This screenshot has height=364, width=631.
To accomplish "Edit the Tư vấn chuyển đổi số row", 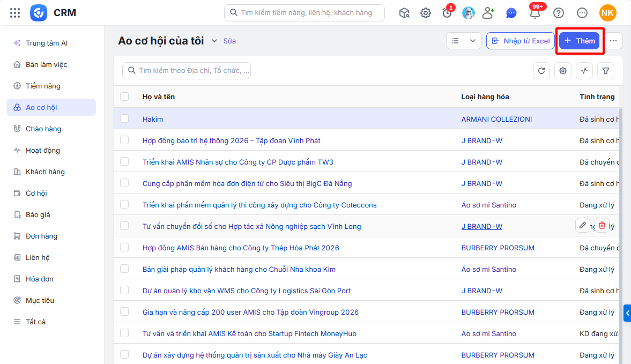I will coord(582,226).
